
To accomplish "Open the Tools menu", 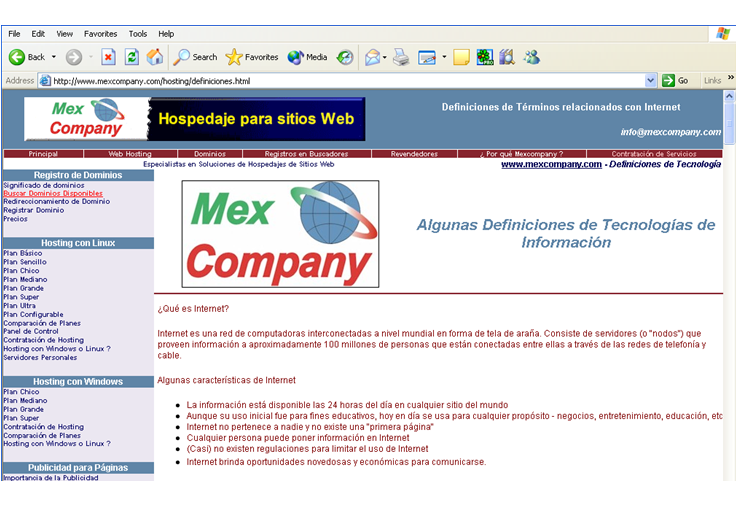I will 138,34.
